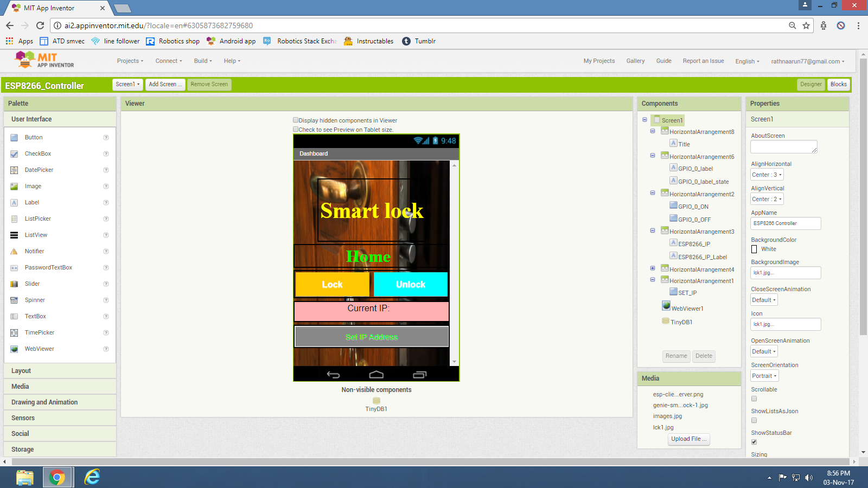Choose the Notifier warning icon
This screenshot has height=488, width=868.
tap(14, 252)
